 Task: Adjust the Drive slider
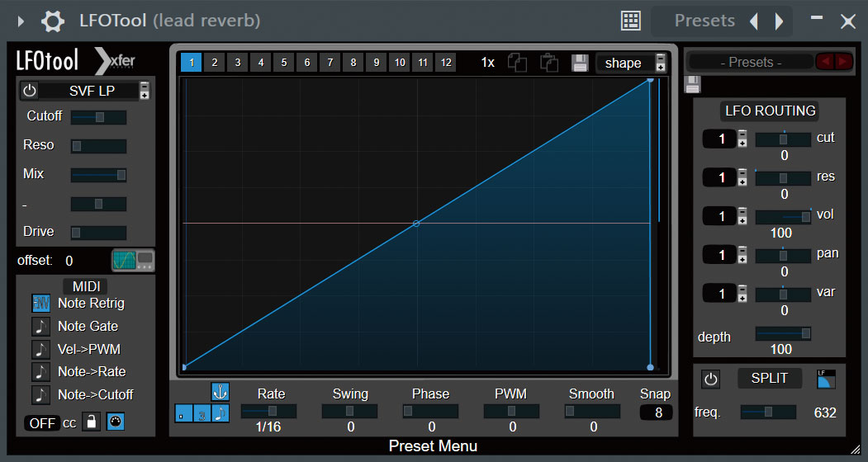98,233
